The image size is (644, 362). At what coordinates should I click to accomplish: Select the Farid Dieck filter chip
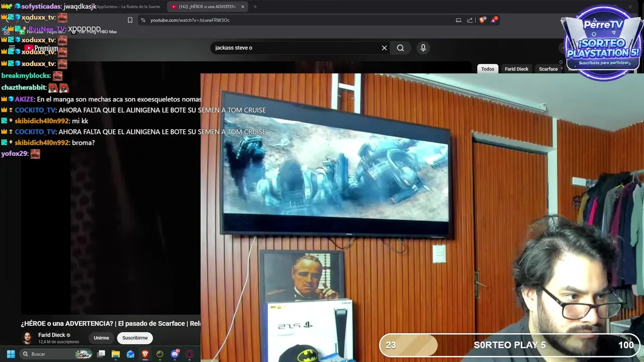point(516,69)
